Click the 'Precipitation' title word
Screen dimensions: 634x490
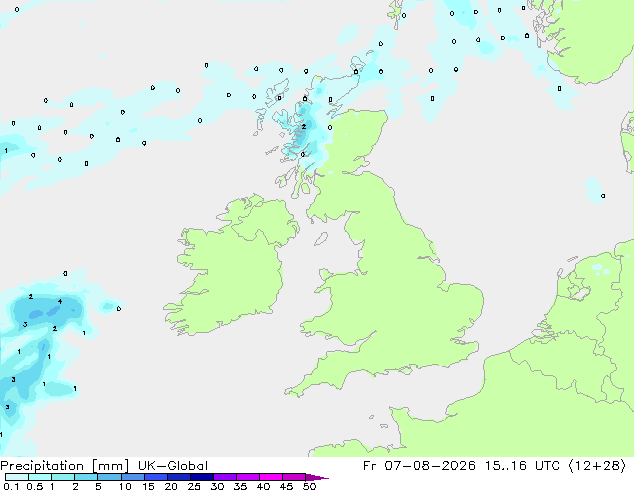pyautogui.click(x=42, y=466)
